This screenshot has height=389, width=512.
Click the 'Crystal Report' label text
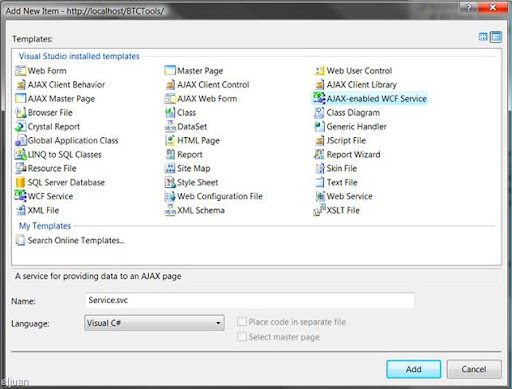click(x=54, y=127)
